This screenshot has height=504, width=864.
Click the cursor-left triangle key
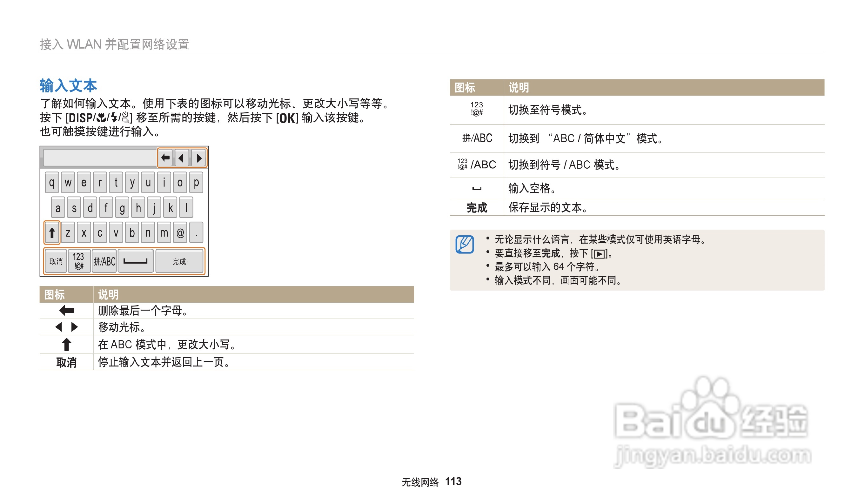tap(181, 158)
